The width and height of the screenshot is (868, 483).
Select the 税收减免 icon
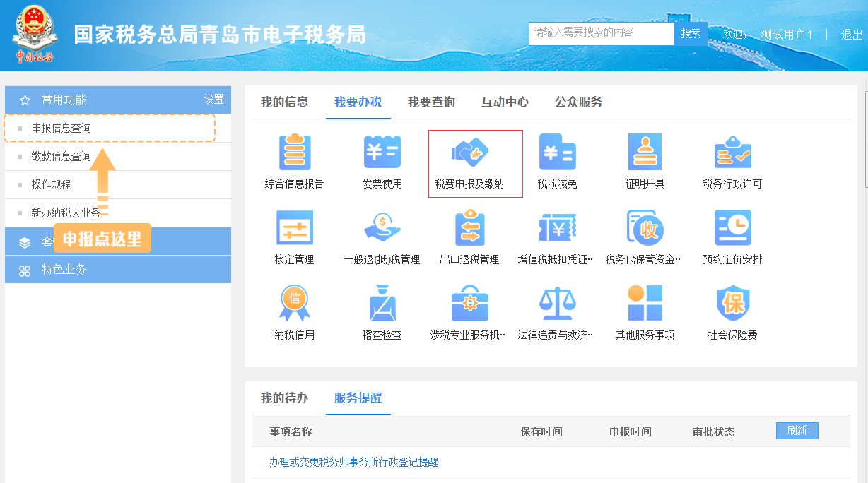pos(557,153)
